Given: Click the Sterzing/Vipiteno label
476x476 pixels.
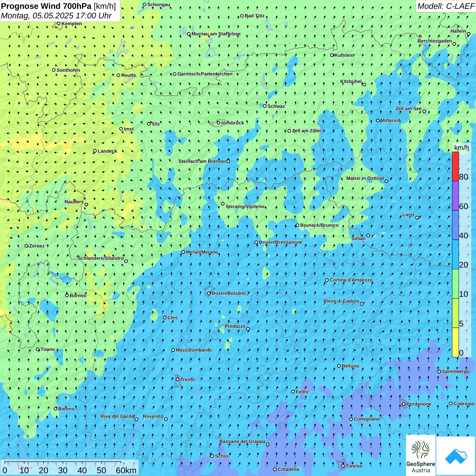Looking at the screenshot, I should click(245, 206).
